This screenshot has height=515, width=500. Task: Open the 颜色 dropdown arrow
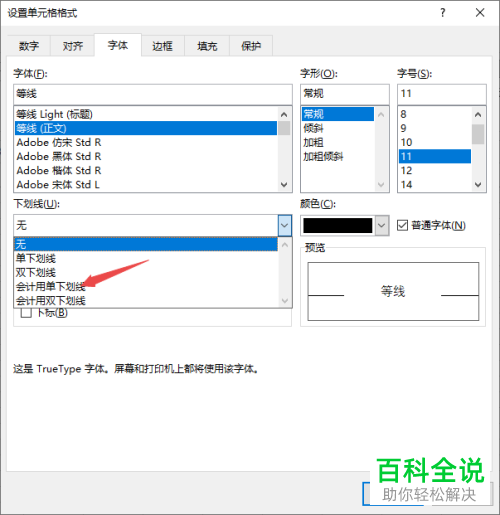tap(381, 225)
